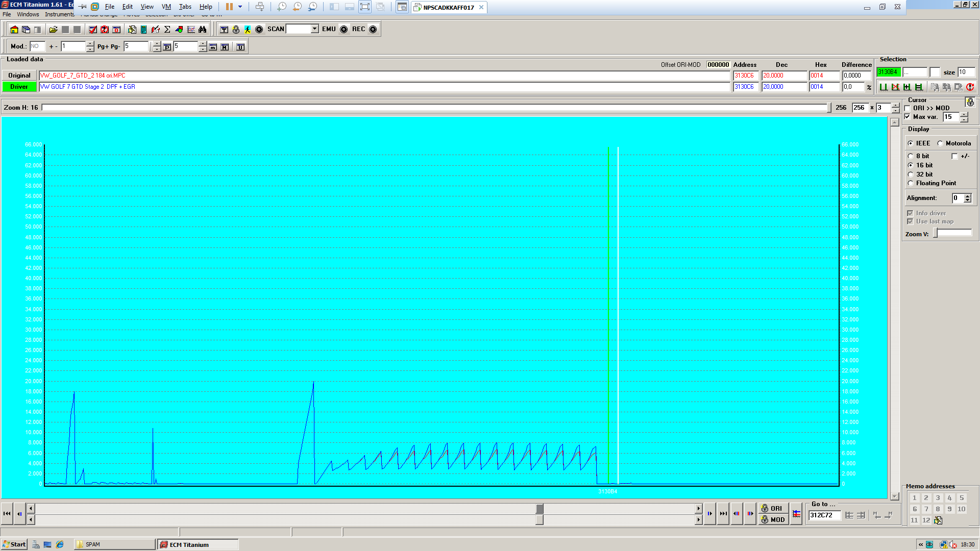Click the flag icon beside ORI/MOD buttons
Screen dimensions: 980x551
tap(797, 514)
